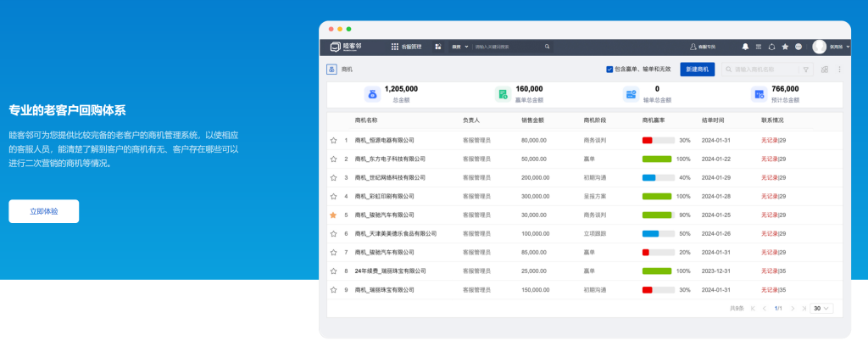Uncheck 包含赢单、输单和无效 checkbox
This screenshot has height=363, width=868.
pyautogui.click(x=609, y=70)
